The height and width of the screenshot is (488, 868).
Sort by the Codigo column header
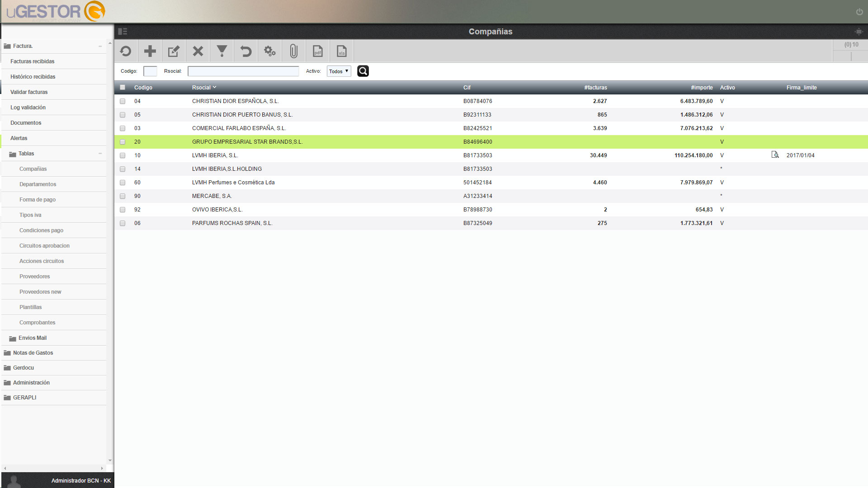click(143, 88)
